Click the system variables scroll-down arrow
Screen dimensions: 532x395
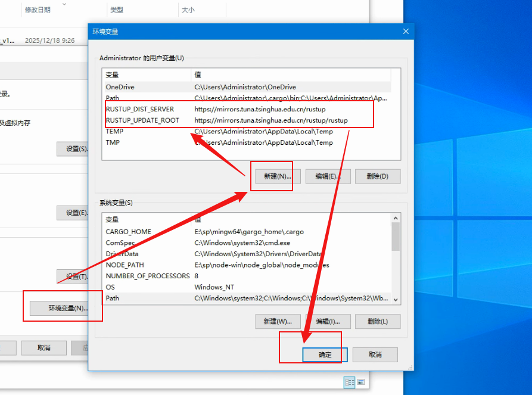(x=396, y=300)
